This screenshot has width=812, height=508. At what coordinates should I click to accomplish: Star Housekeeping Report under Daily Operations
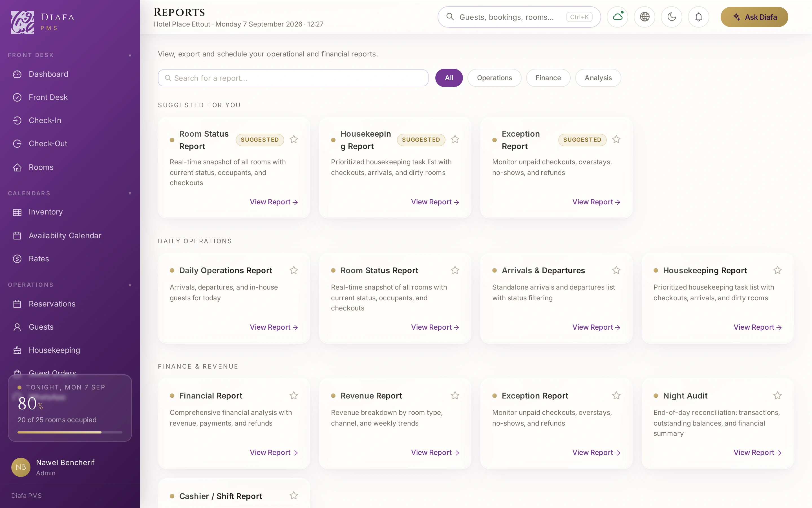click(x=777, y=270)
